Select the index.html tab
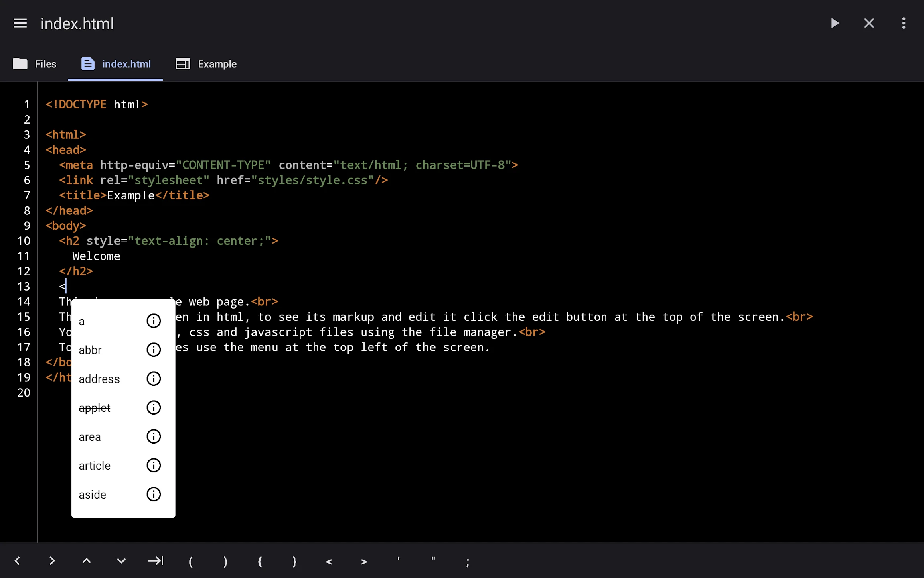The width and height of the screenshot is (924, 578). pyautogui.click(x=116, y=64)
